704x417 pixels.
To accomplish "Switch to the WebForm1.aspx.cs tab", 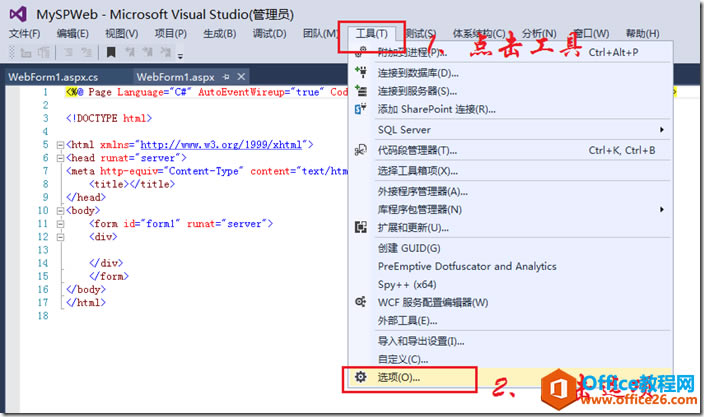I will (x=53, y=77).
